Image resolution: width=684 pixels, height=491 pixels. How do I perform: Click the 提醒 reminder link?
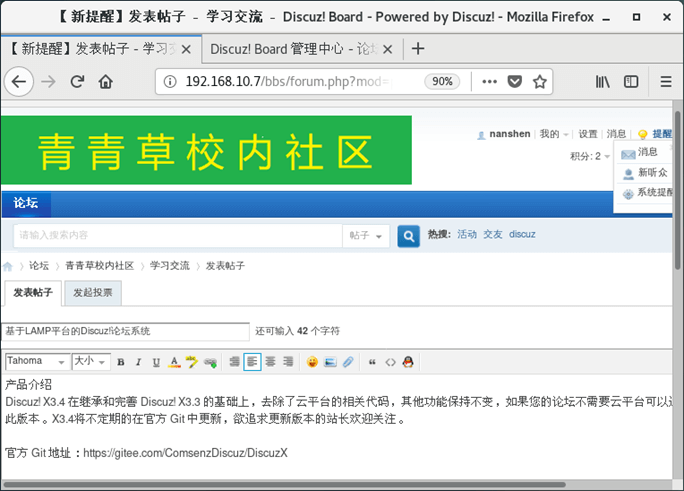[x=661, y=134]
